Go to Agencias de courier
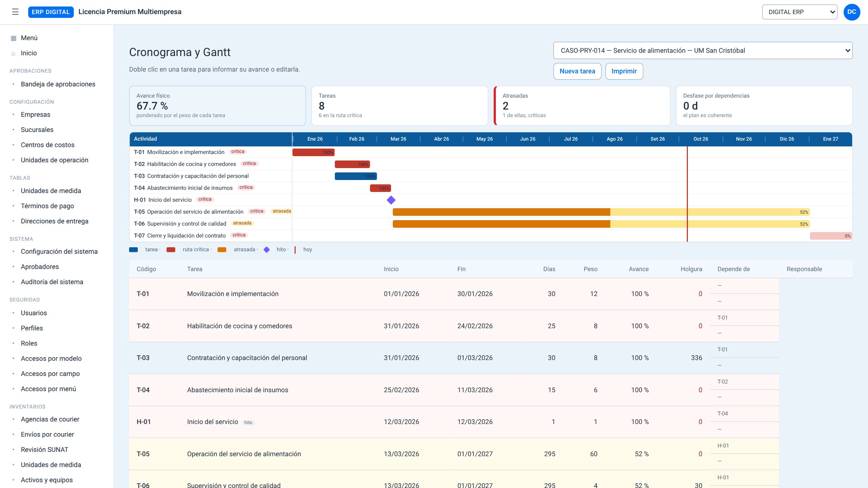 pos(50,419)
